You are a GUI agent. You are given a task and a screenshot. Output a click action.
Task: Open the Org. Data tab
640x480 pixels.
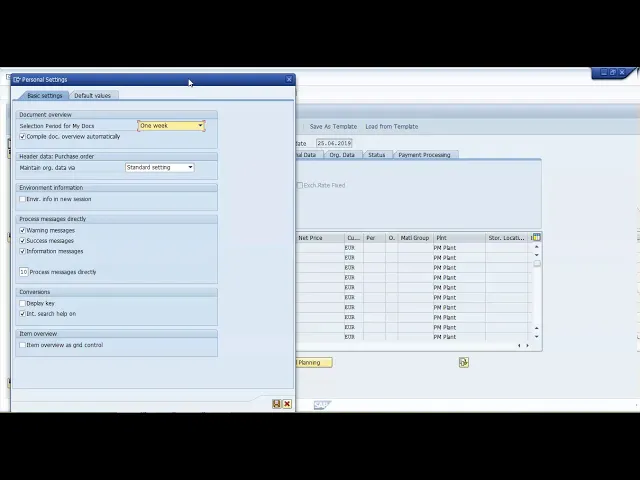click(x=342, y=155)
